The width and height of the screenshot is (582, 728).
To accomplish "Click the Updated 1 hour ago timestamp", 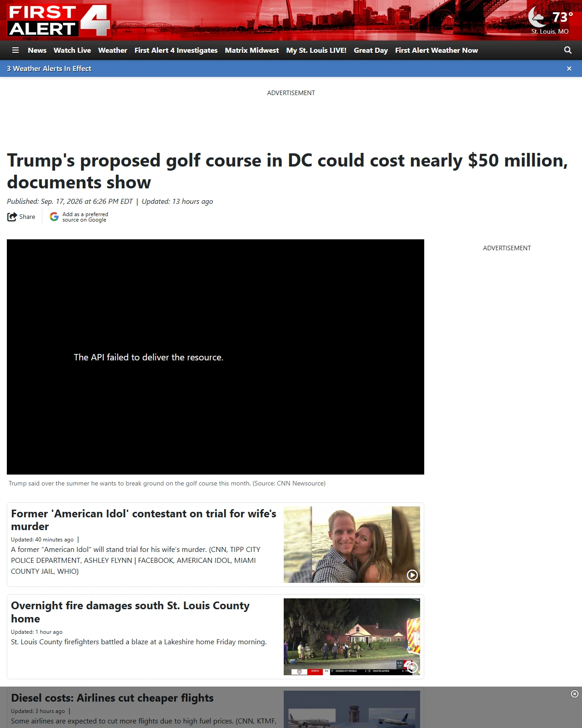I will tap(37, 632).
